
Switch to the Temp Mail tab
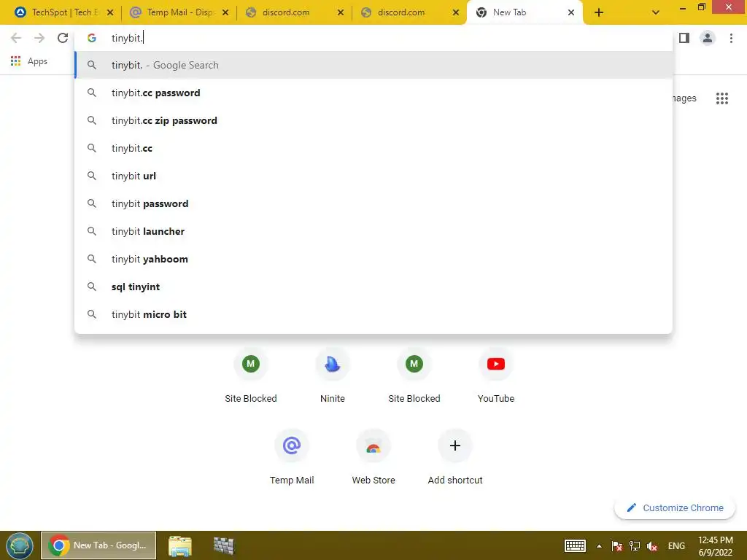point(172,12)
